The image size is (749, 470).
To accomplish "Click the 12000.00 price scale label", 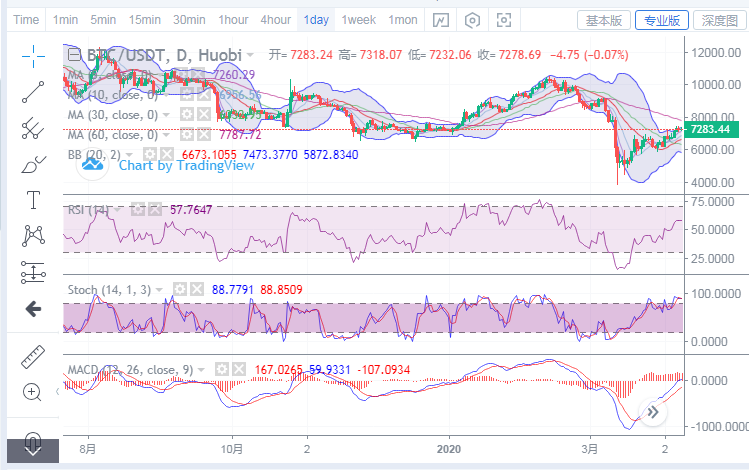I will [x=716, y=53].
